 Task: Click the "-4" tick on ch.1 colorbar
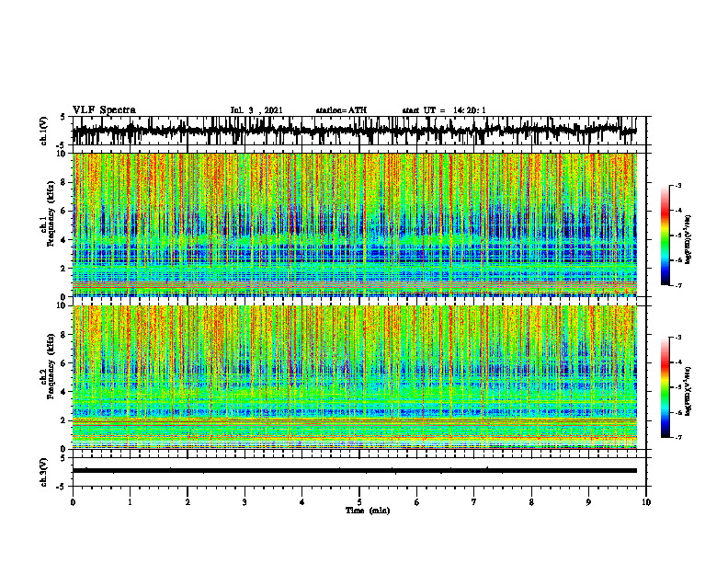point(677,211)
